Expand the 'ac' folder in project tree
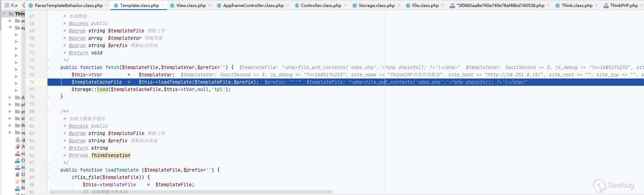The image size is (644, 195). [x=10, y=21]
